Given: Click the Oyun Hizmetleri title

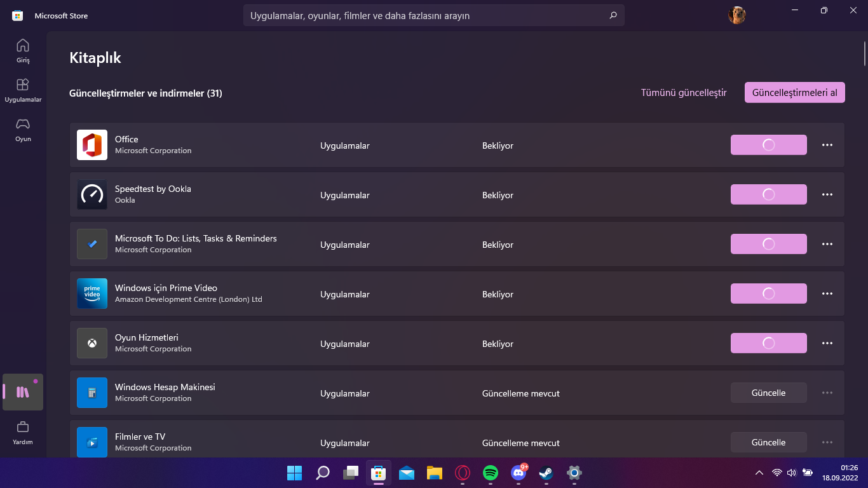Looking at the screenshot, I should pos(147,337).
